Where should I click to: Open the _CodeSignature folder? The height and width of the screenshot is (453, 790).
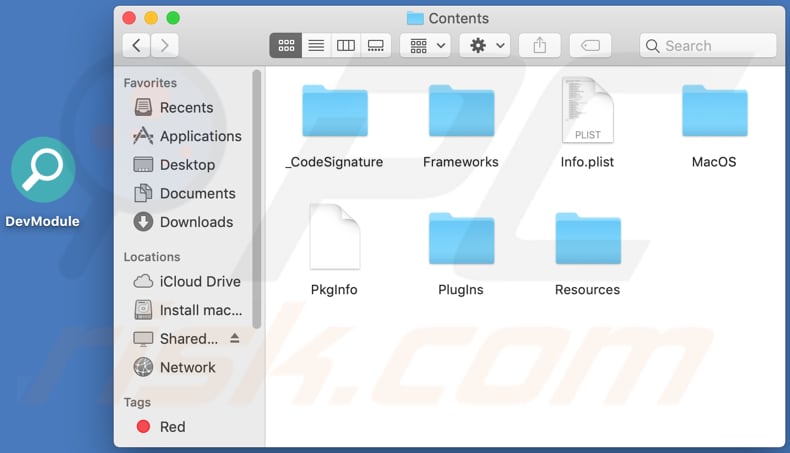pos(334,112)
